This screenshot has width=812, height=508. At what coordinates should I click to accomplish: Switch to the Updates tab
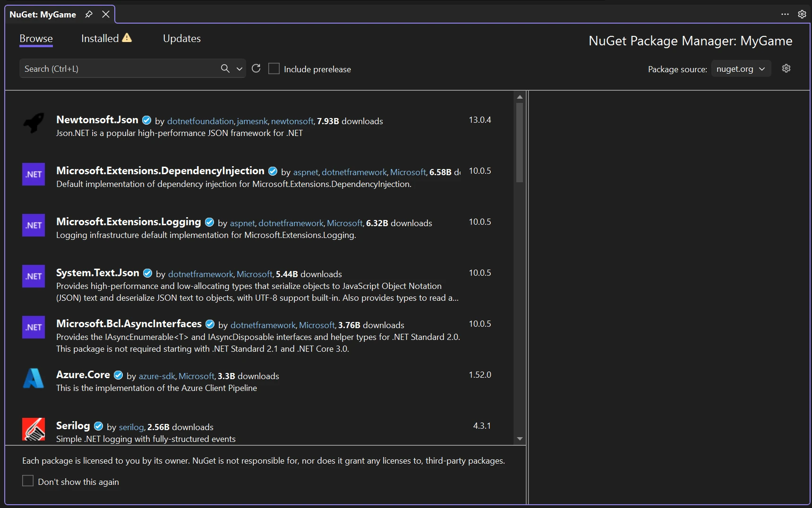click(x=182, y=39)
